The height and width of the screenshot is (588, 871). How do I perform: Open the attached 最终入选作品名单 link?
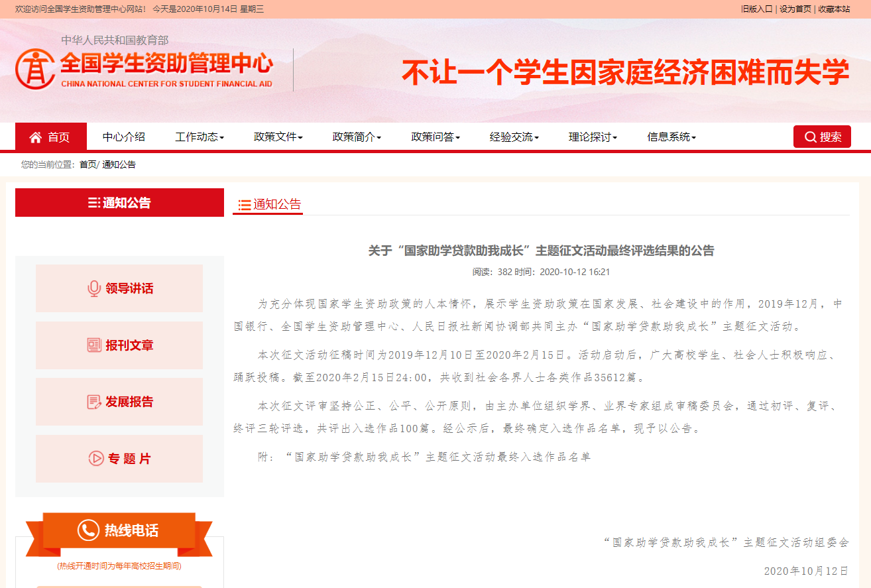tap(437, 457)
